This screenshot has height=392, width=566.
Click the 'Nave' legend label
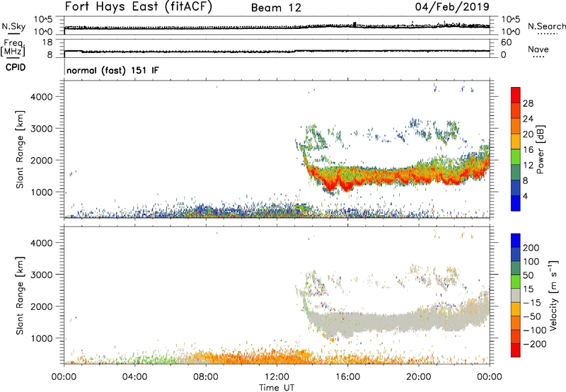point(538,49)
